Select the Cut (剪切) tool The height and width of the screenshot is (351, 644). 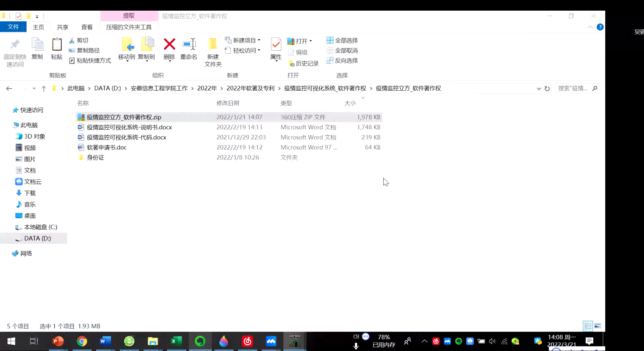tap(79, 40)
